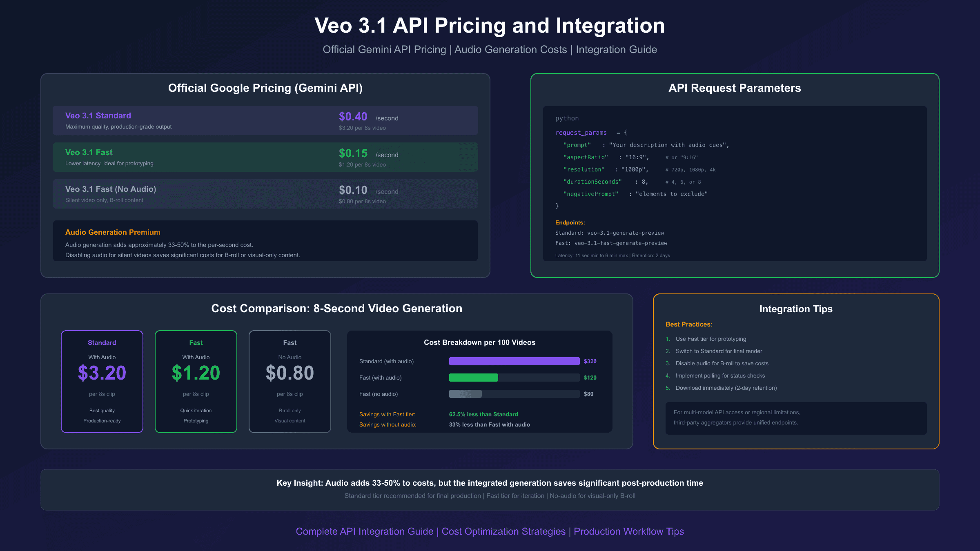Select the Fast With Audio $1.20 card
Image resolution: width=980 pixels, height=551 pixels.
click(196, 381)
